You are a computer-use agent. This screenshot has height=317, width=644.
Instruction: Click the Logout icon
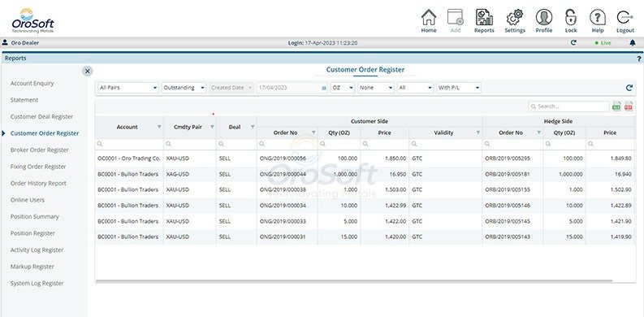click(x=625, y=17)
